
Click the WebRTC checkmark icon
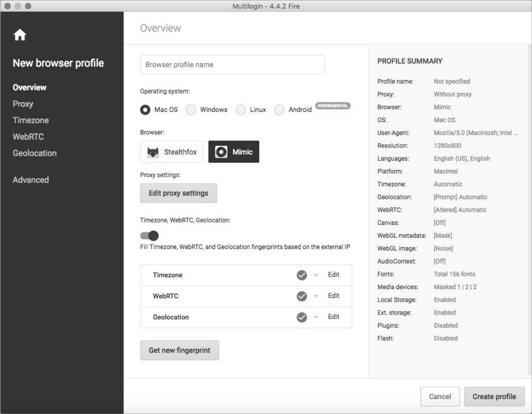302,296
